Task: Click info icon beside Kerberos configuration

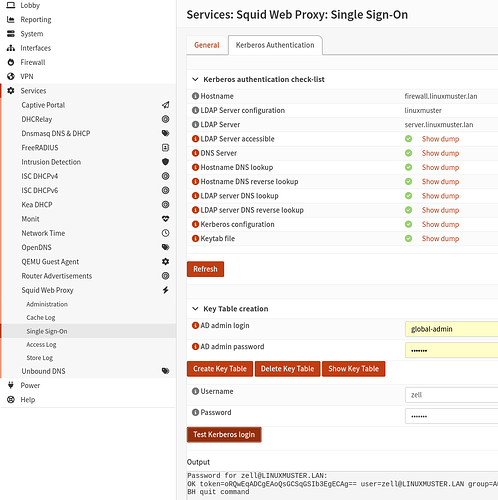Action: coord(195,224)
